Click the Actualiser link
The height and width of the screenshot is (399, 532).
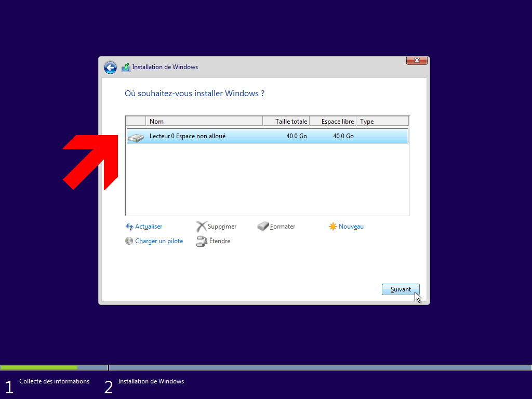[149, 227]
